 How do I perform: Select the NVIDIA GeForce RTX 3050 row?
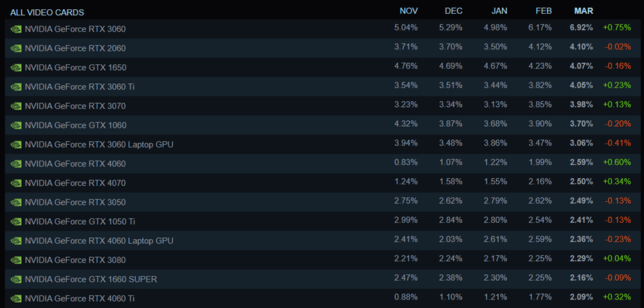(x=75, y=202)
